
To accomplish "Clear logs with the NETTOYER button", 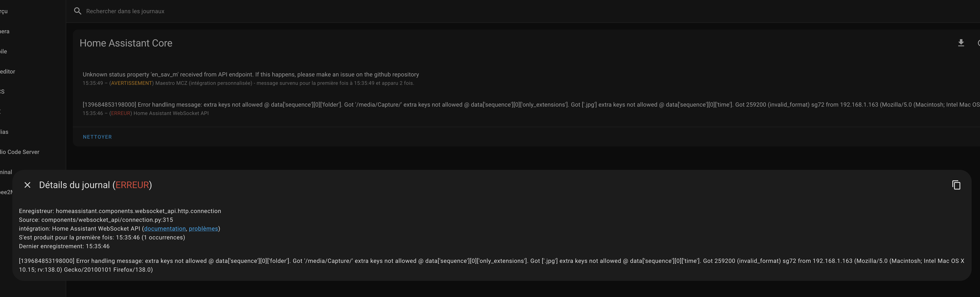I will (x=97, y=137).
